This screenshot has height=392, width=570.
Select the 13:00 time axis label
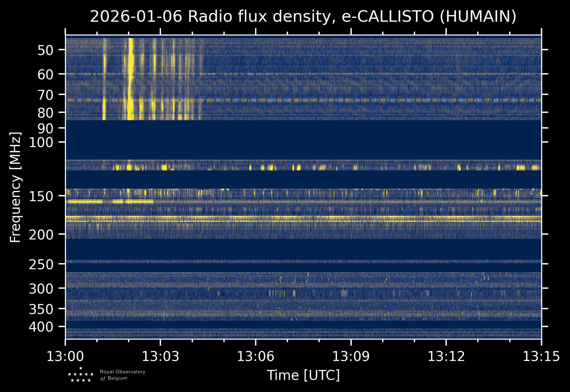[x=65, y=356]
